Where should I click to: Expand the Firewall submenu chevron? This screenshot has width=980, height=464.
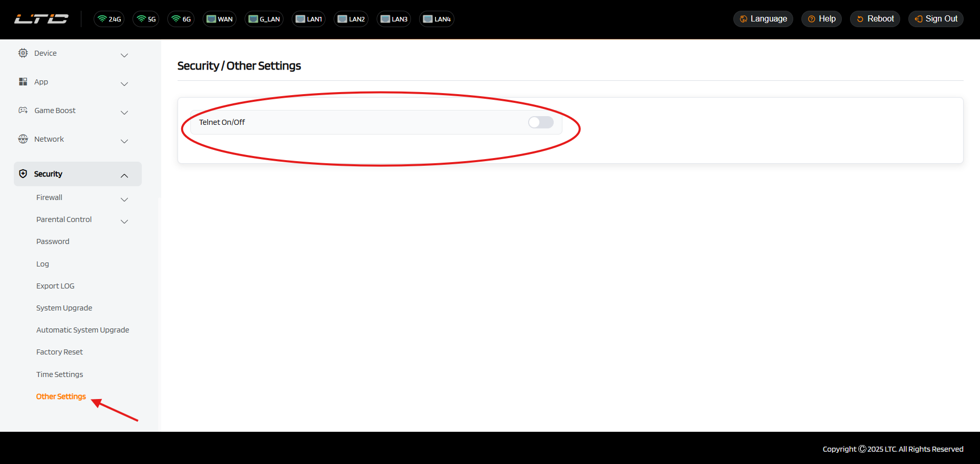(x=124, y=199)
